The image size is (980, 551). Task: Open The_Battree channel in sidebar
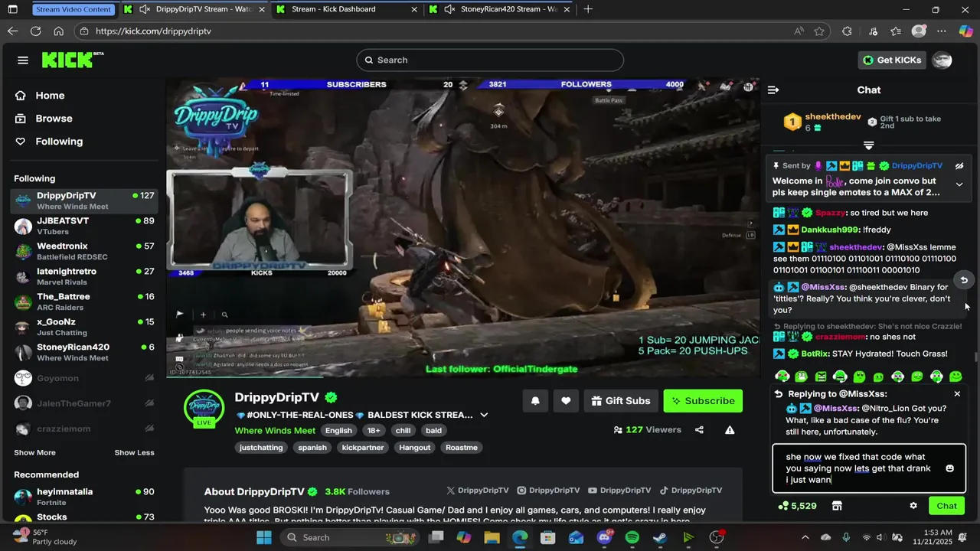pyautogui.click(x=84, y=302)
